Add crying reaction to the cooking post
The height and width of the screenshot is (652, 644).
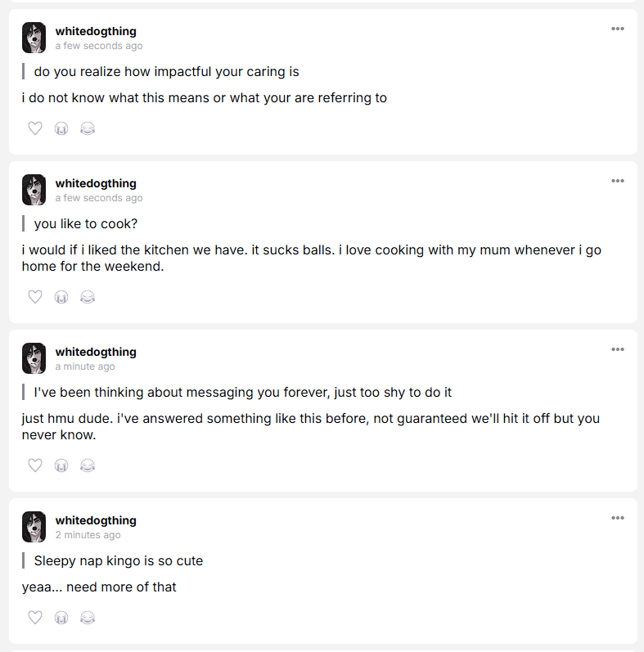coord(61,297)
